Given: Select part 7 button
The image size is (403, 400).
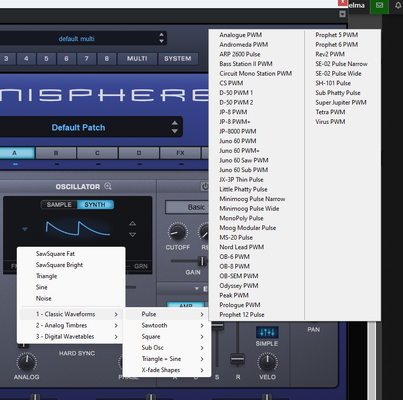Looking at the screenshot, I should point(86,59).
